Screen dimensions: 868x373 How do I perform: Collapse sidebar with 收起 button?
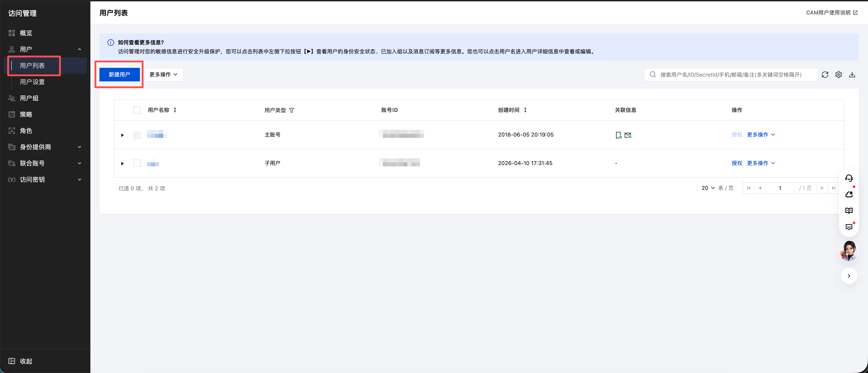pos(20,361)
